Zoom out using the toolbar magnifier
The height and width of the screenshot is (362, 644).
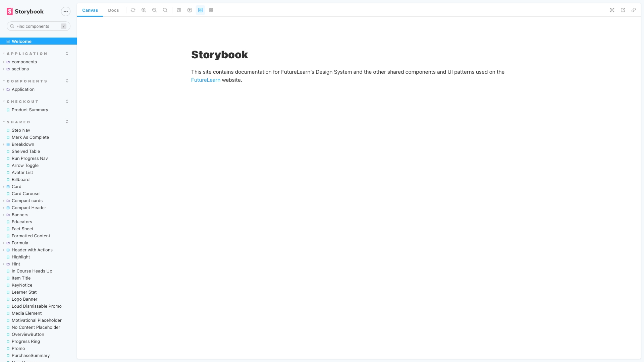pos(154,10)
